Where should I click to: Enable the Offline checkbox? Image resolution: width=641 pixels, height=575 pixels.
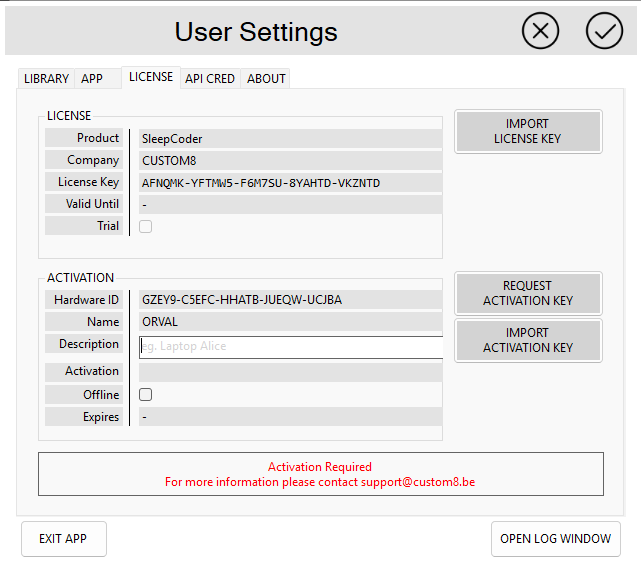pyautogui.click(x=146, y=395)
